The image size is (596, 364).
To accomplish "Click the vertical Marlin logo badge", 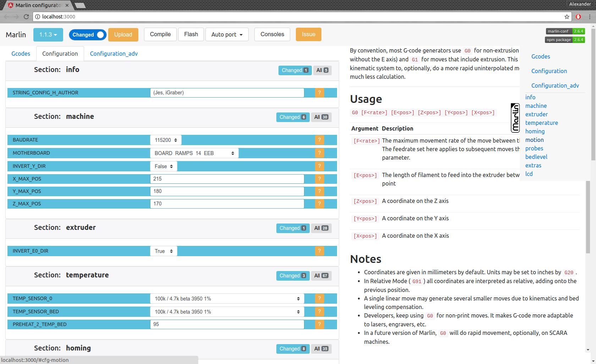I will 515,118.
